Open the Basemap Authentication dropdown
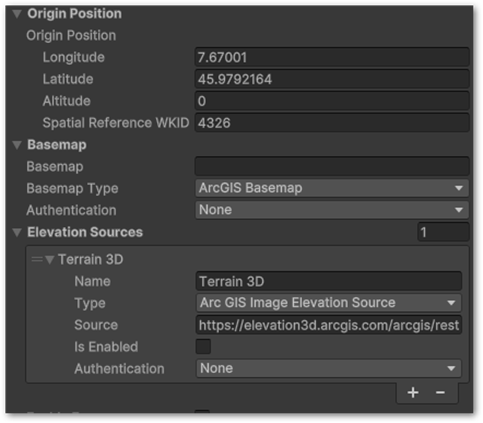The image size is (483, 423). click(x=332, y=210)
